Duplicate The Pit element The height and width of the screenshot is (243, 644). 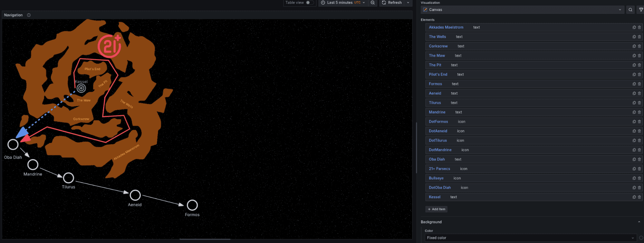pos(634,65)
